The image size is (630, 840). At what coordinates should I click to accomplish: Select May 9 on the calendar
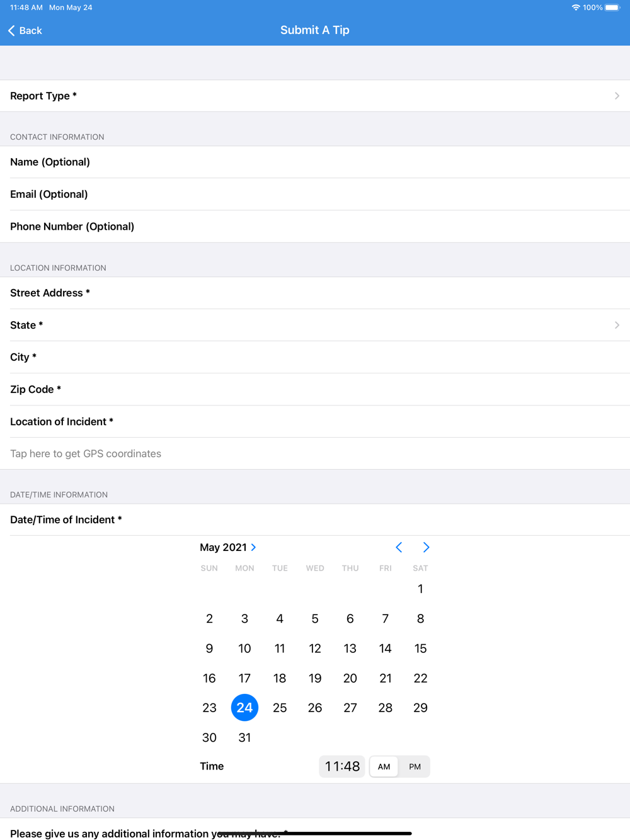click(x=209, y=648)
